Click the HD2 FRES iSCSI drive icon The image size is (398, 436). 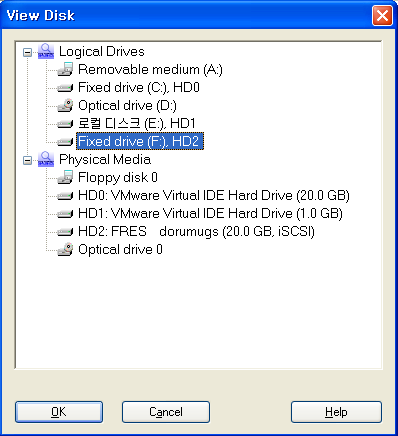(65, 232)
